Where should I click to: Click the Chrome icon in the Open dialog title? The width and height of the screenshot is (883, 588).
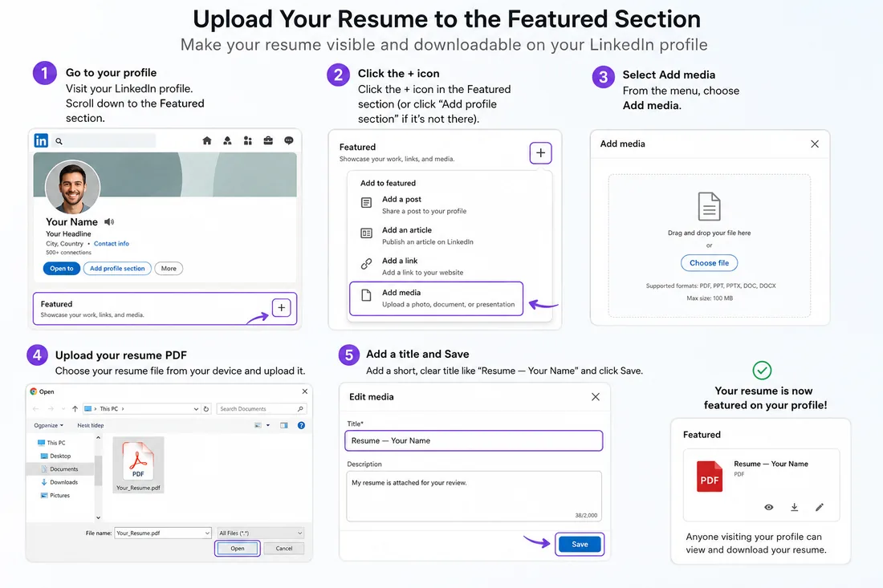pyautogui.click(x=33, y=391)
